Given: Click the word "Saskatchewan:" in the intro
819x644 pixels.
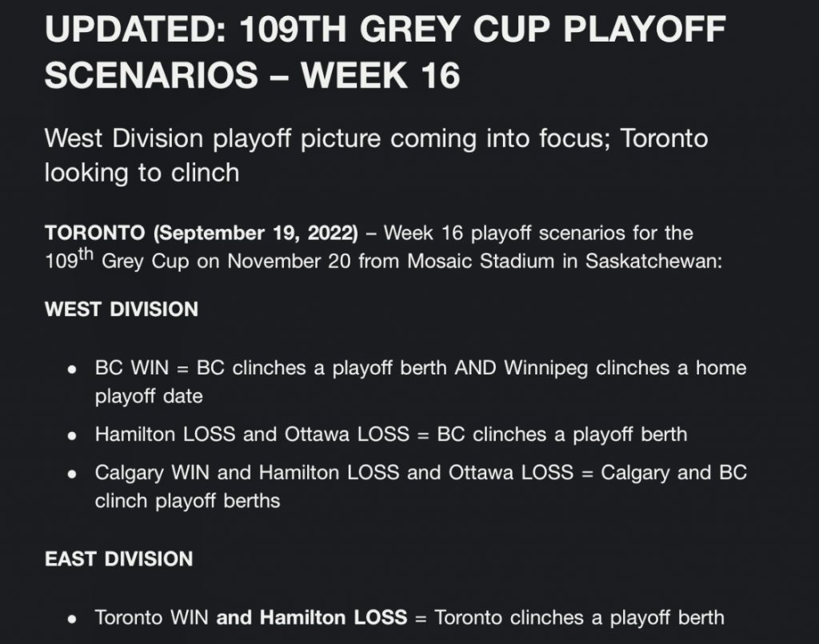Looking at the screenshot, I should point(653,262).
